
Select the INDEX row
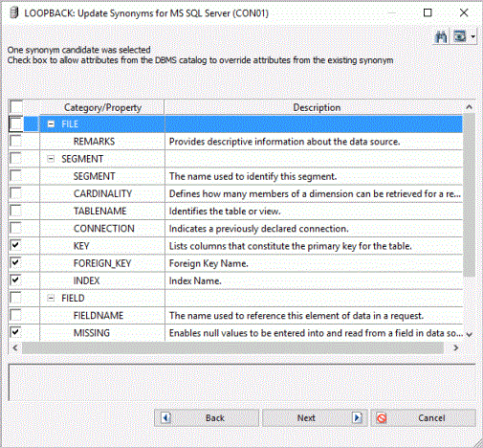tap(235, 280)
